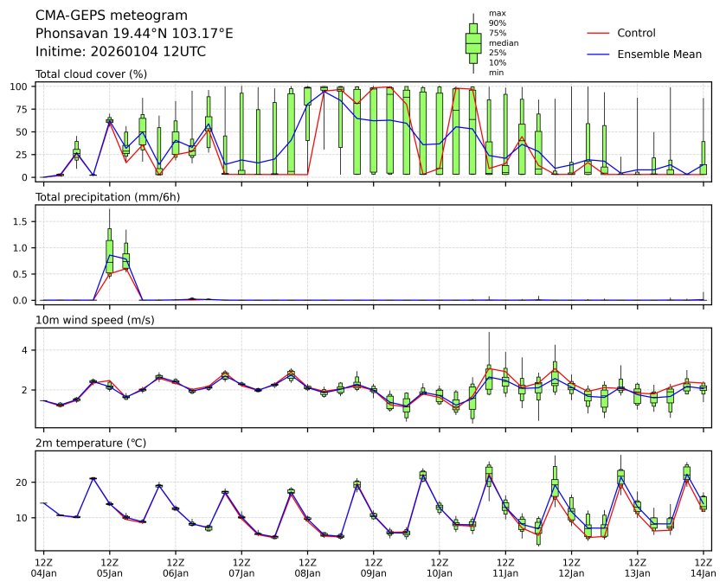
Task: Click the Phonsavan location coordinates text
Action: click(x=134, y=34)
